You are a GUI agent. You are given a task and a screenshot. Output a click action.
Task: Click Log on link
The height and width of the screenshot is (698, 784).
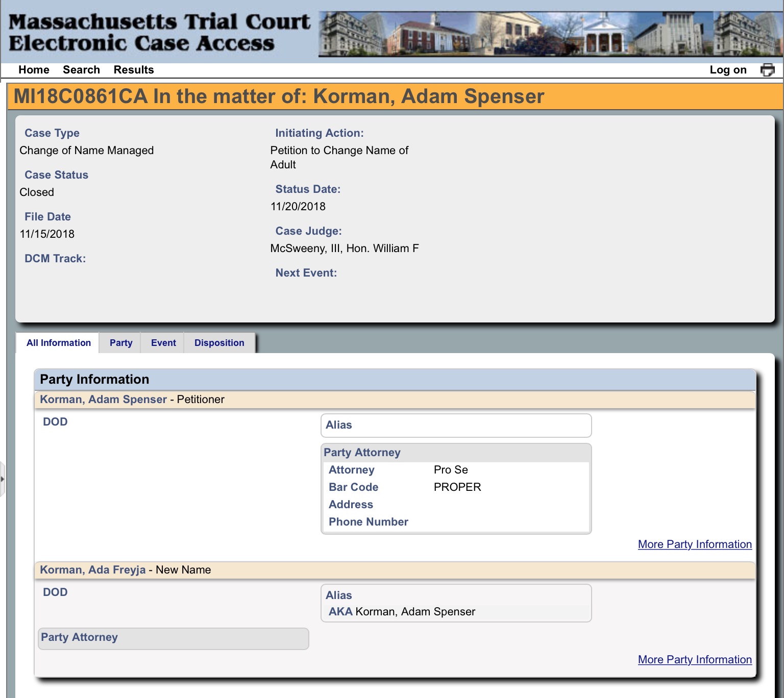coord(728,70)
